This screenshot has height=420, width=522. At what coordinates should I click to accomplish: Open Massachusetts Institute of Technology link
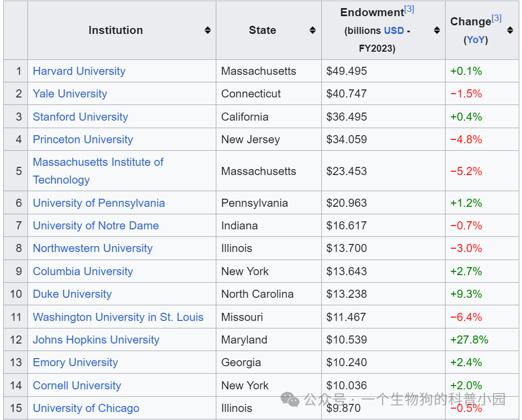pos(98,171)
